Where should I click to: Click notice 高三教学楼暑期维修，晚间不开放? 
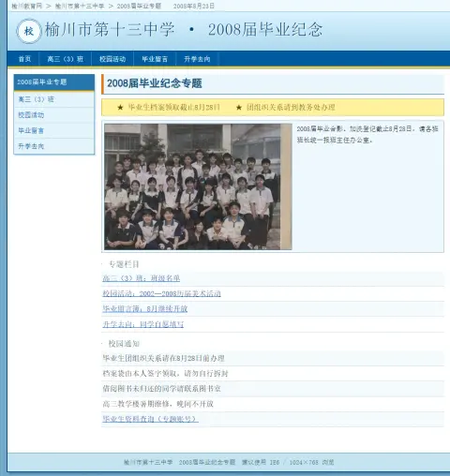157,404
